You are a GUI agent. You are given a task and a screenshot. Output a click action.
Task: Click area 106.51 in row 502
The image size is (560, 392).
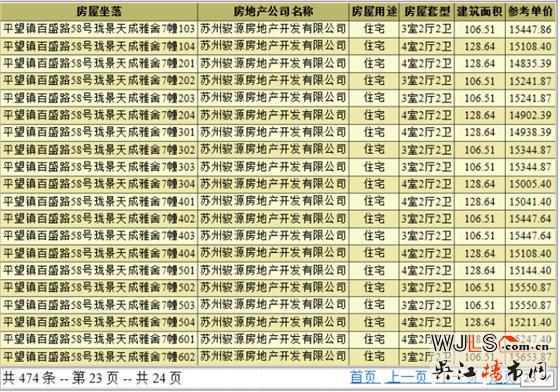point(480,288)
